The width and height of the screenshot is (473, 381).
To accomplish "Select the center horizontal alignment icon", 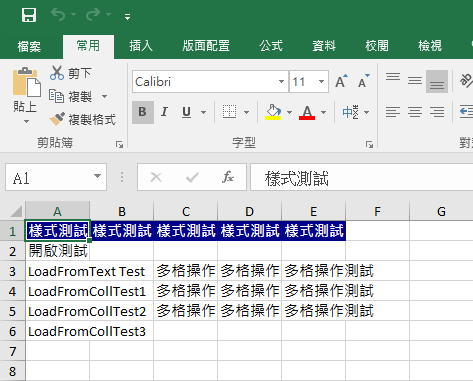I will 415,112.
